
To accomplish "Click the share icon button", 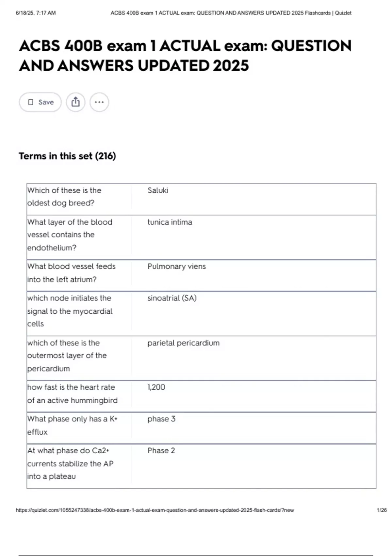I will (75, 102).
